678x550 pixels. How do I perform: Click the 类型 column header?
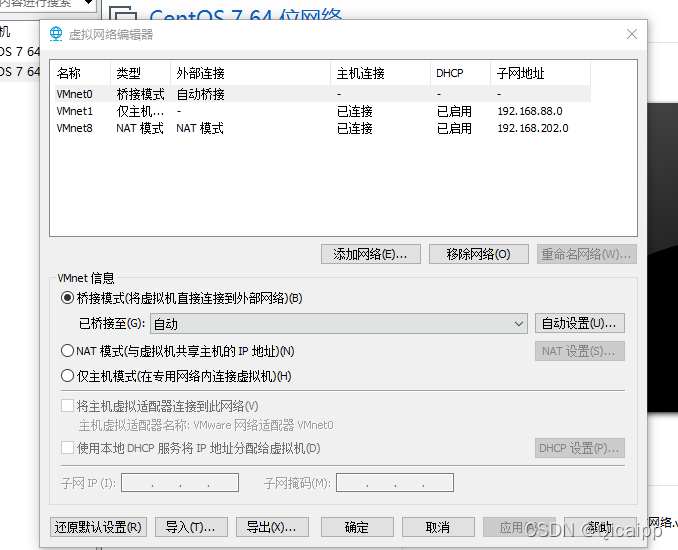click(141, 73)
